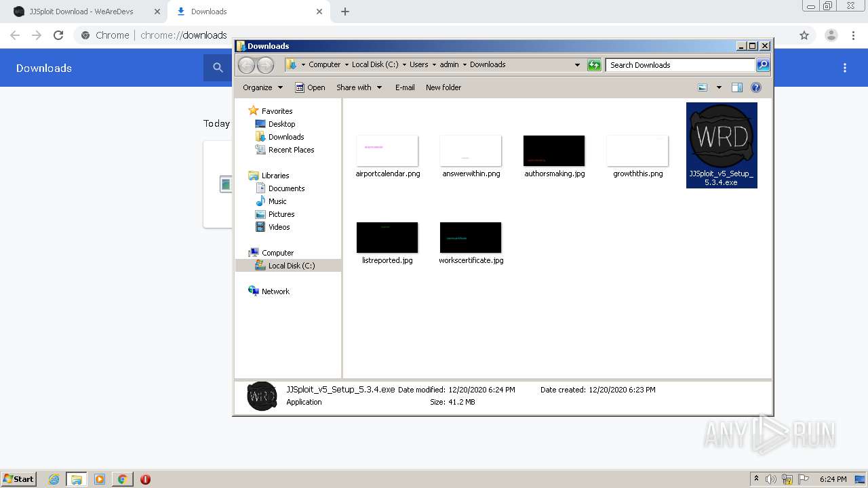Click the 6:24 PM taskbar clock

833,479
